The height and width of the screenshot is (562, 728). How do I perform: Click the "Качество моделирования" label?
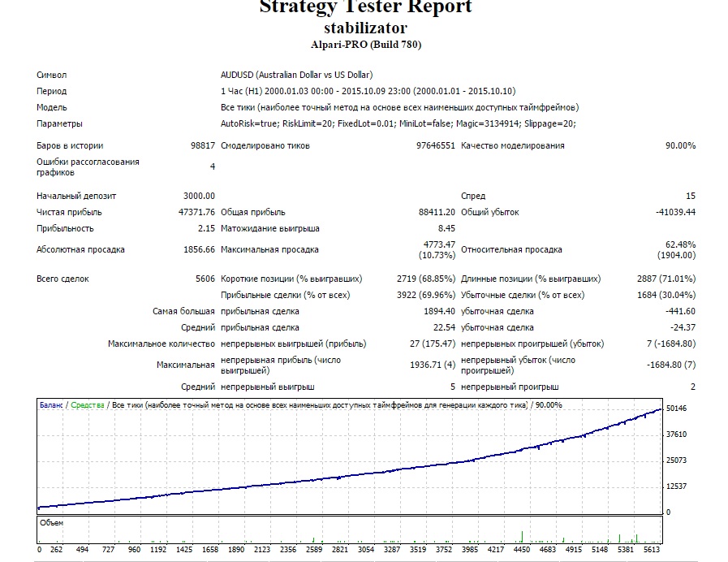(x=513, y=145)
